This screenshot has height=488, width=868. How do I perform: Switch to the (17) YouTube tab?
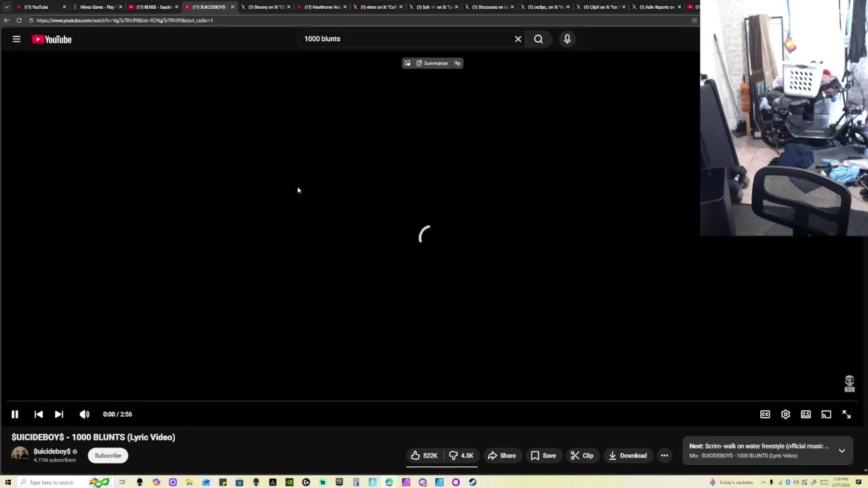(x=41, y=7)
